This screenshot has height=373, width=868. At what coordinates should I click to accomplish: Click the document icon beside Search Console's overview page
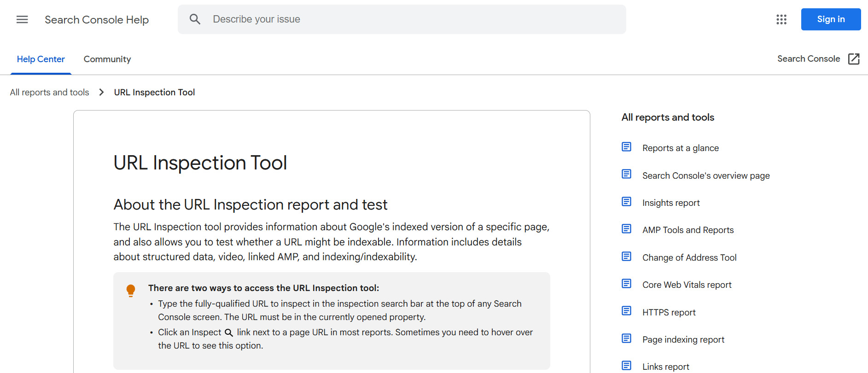[x=626, y=174]
